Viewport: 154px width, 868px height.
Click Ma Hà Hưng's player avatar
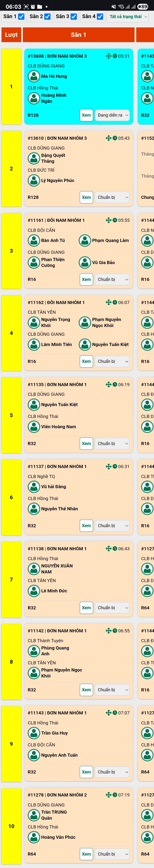[x=34, y=77]
